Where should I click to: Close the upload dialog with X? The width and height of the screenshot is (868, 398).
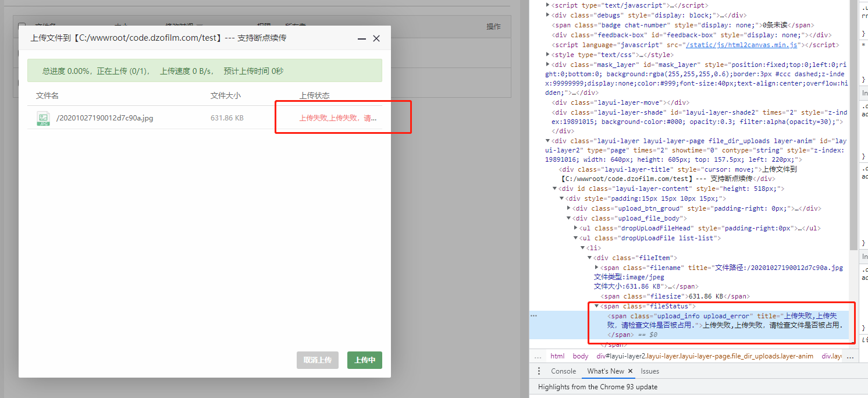click(376, 38)
